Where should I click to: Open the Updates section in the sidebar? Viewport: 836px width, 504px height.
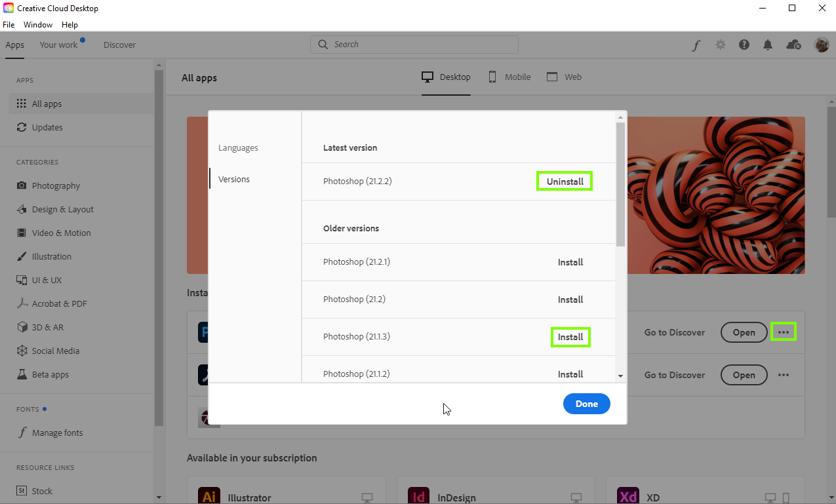[x=46, y=127]
